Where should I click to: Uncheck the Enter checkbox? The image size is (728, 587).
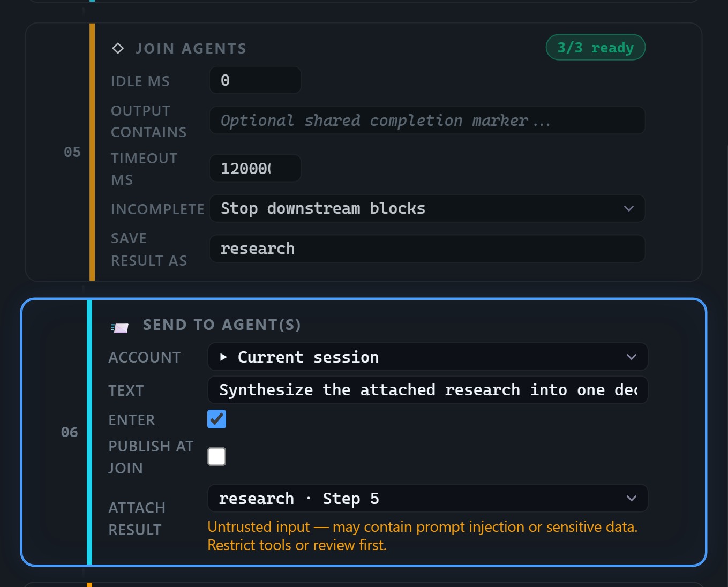coord(216,419)
